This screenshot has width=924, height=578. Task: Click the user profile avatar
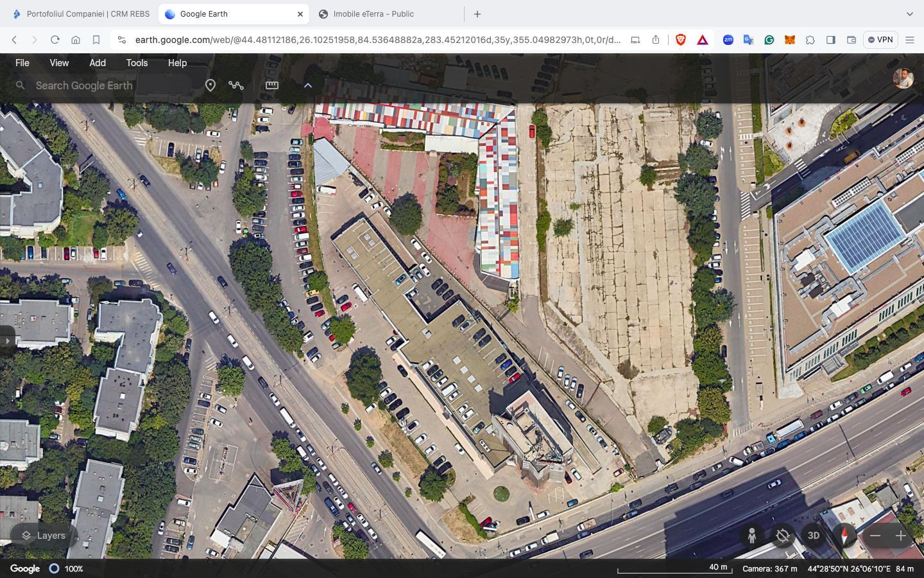click(903, 78)
